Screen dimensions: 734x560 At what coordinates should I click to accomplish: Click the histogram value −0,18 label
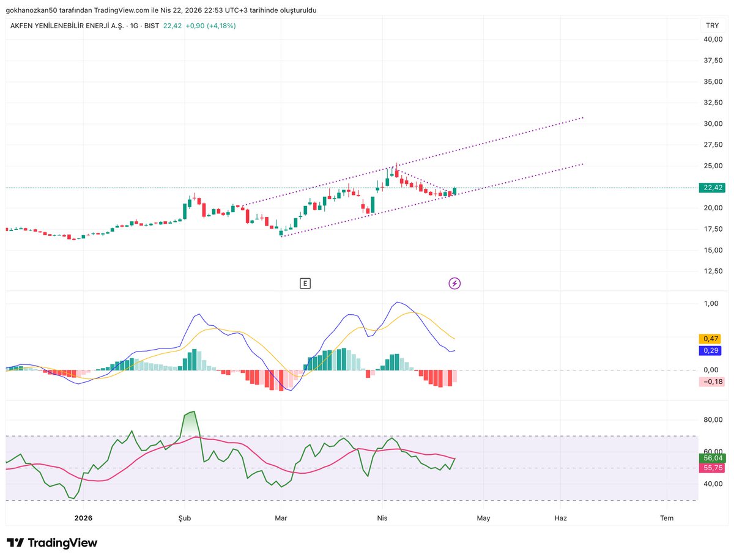point(712,382)
